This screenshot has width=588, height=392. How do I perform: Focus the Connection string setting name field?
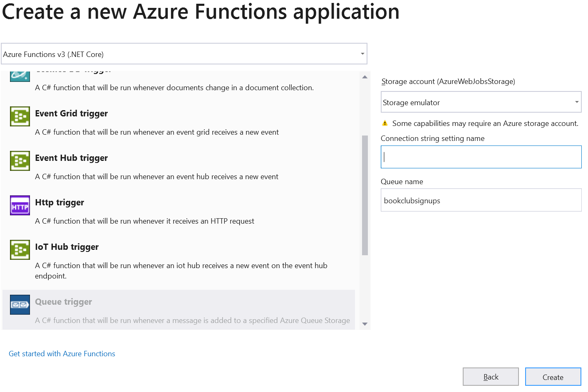(x=481, y=157)
